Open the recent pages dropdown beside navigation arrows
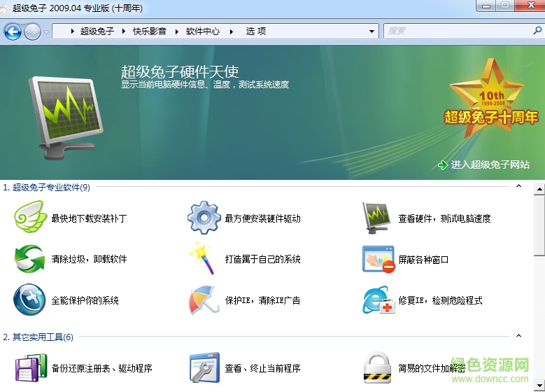Screen dimensions: 545x392 [46, 32]
